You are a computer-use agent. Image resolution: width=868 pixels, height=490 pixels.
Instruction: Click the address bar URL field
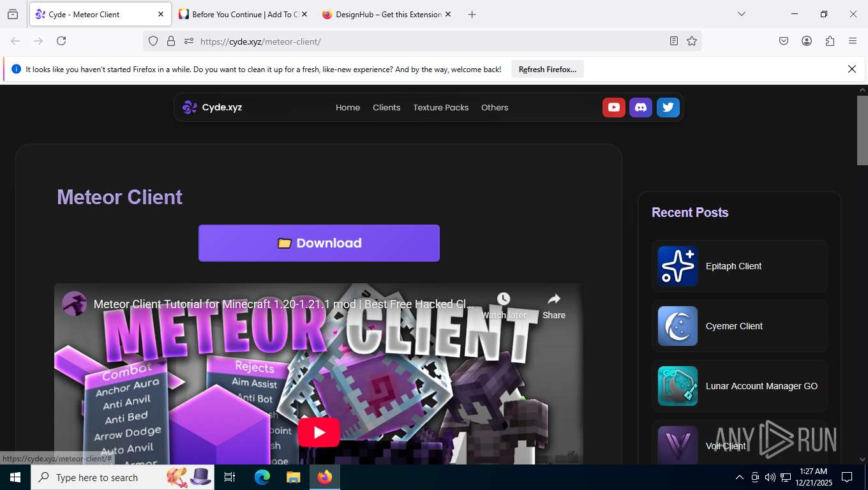coord(421,41)
